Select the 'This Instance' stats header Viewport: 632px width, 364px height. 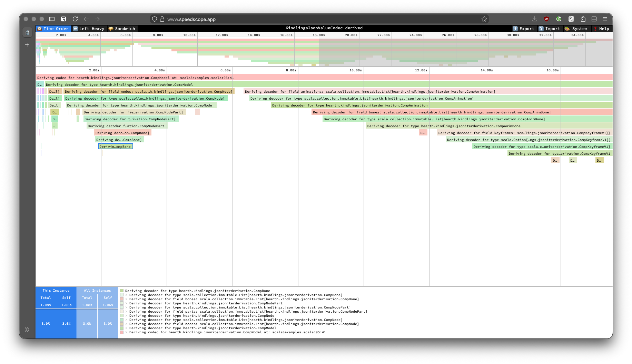pos(56,291)
